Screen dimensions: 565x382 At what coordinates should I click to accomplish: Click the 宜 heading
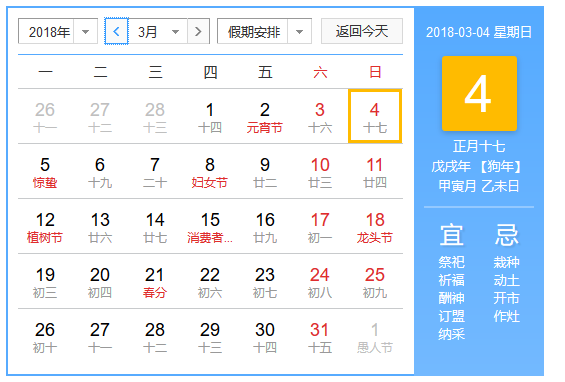coord(451,235)
